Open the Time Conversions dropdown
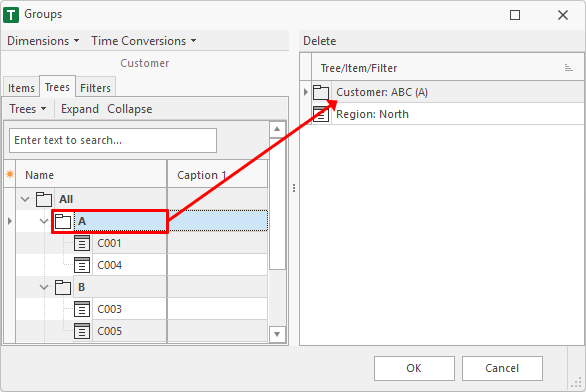 (x=144, y=41)
